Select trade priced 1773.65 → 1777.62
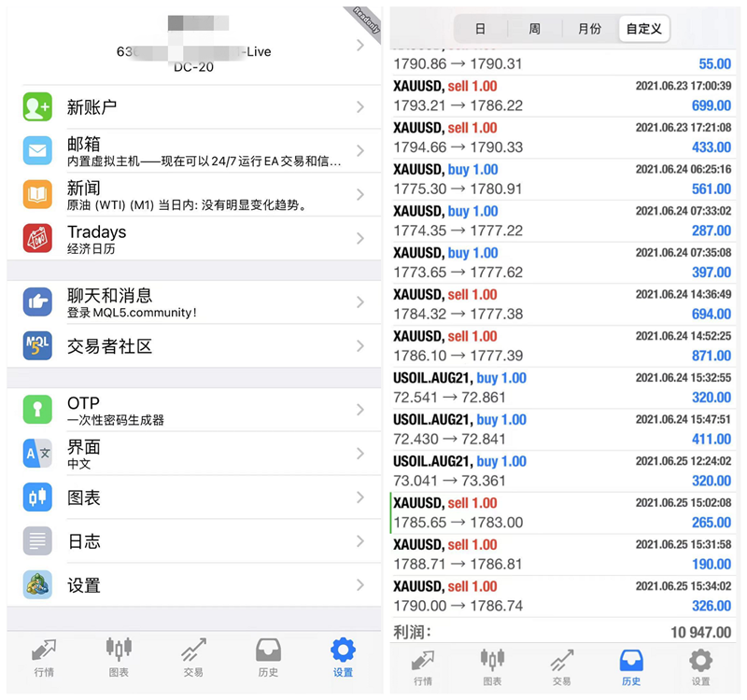 pyautogui.click(x=563, y=262)
